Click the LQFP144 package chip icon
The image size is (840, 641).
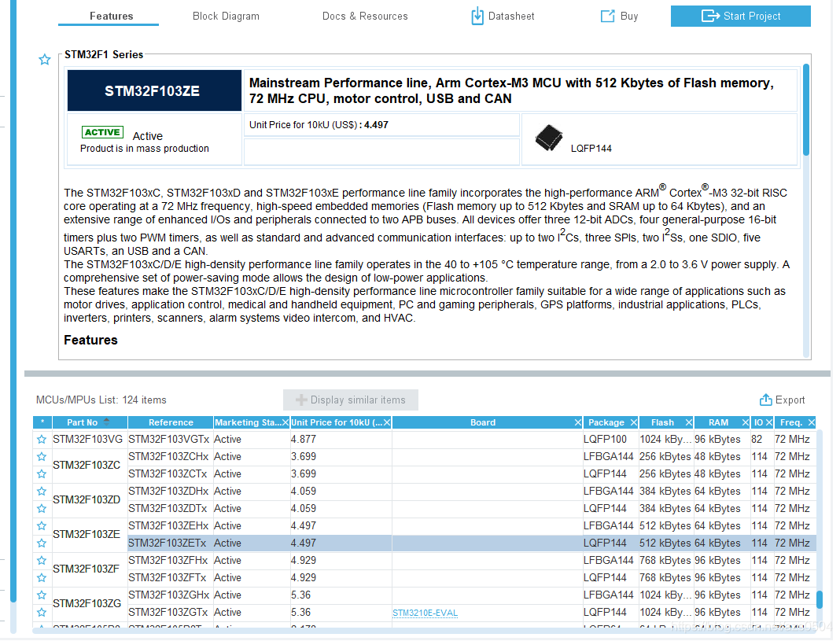point(548,138)
